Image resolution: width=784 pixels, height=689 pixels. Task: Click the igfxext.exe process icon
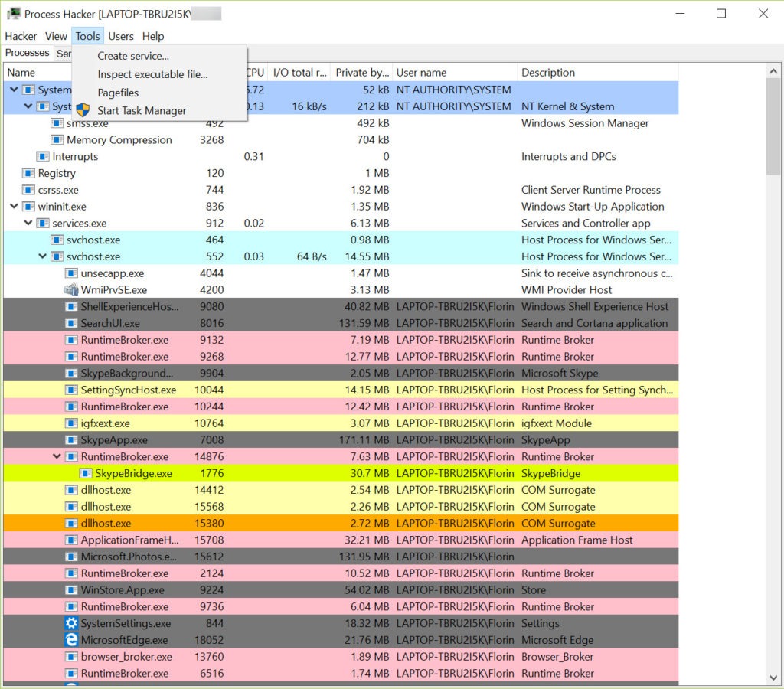[x=71, y=423]
